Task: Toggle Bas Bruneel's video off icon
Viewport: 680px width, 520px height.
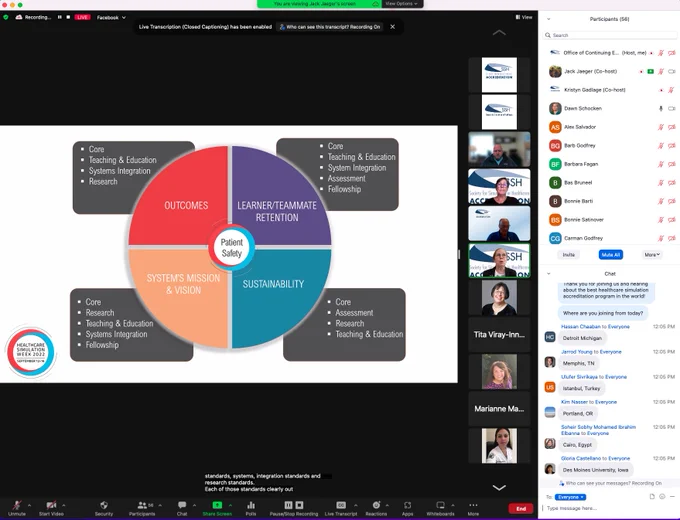Action: coord(671,183)
